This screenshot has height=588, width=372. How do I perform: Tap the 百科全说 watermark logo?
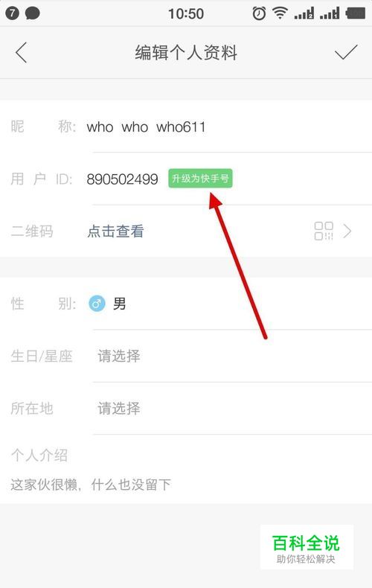(307, 549)
